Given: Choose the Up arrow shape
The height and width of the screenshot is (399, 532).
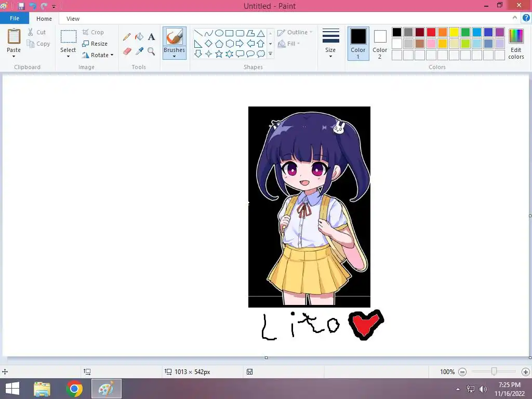Looking at the screenshot, I should 261,44.
